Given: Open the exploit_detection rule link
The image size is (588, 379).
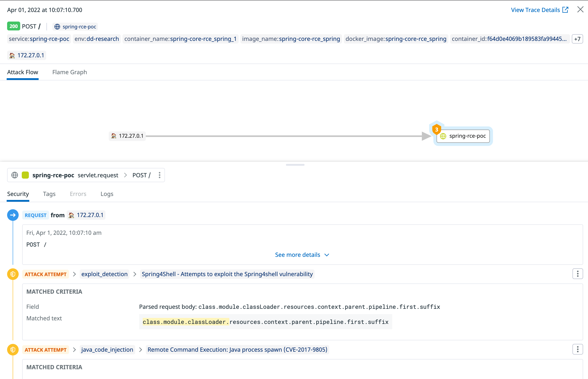Looking at the screenshot, I should click(x=104, y=274).
